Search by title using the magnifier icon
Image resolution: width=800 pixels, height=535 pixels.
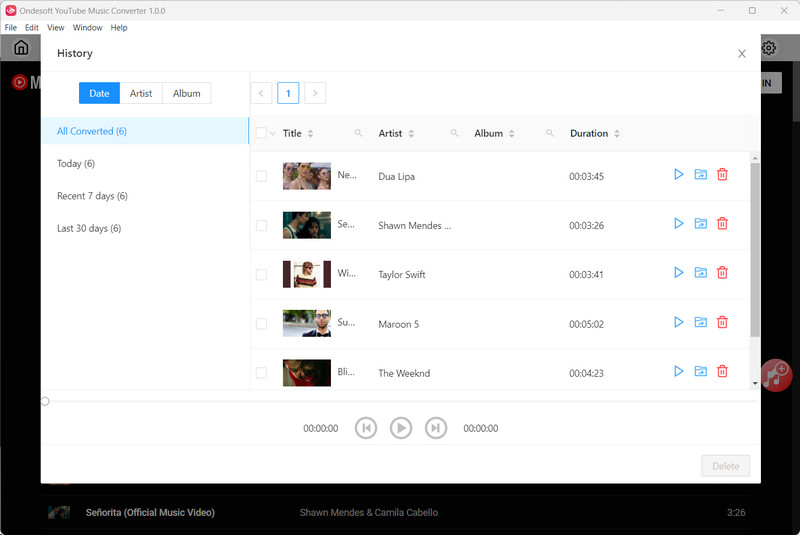[x=358, y=133]
